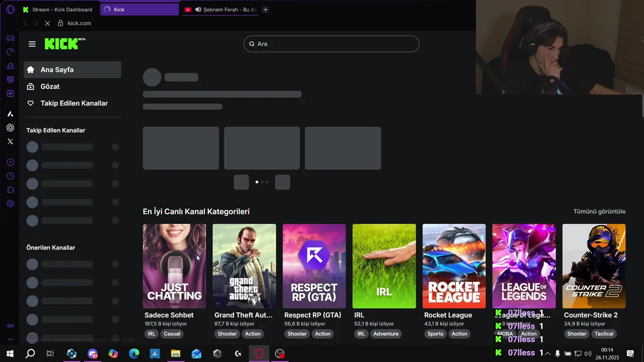
Task: Click the Opera GX menu logo
Action: 10,10
